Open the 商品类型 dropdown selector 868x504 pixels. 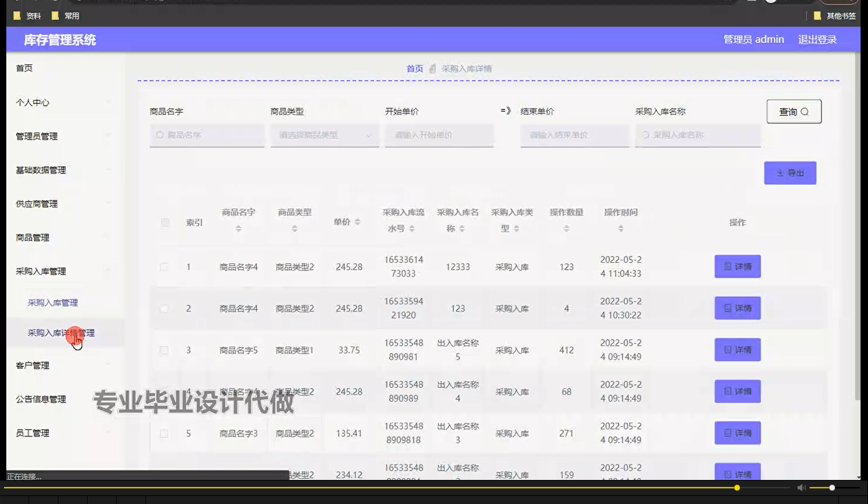point(324,135)
